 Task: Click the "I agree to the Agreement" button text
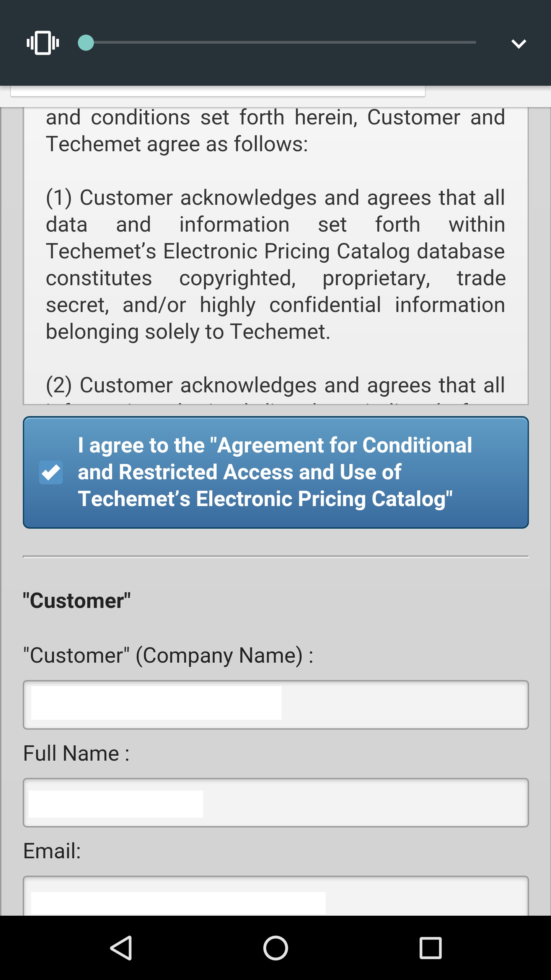tap(275, 472)
